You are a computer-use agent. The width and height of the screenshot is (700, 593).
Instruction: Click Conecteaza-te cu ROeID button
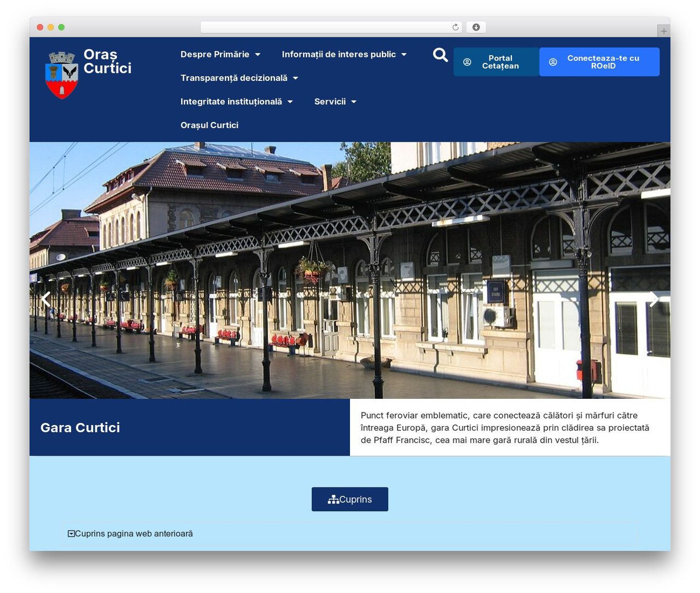pos(599,62)
